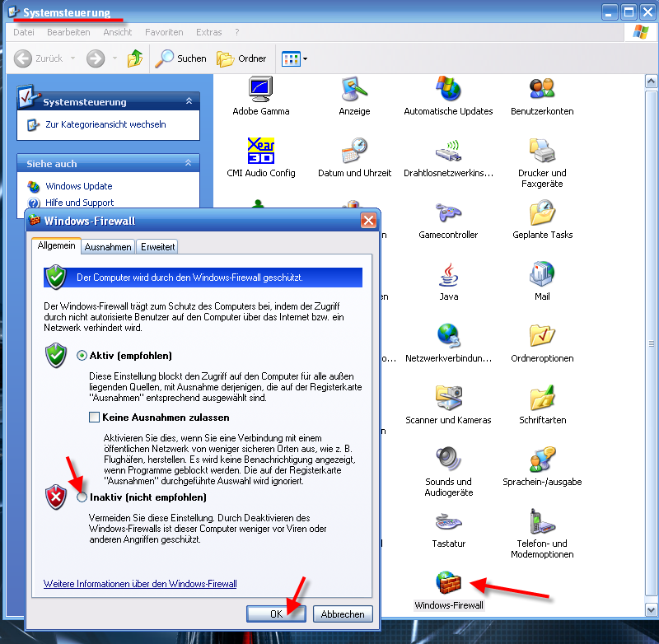Switch to the Allgemein tab

[x=56, y=245]
